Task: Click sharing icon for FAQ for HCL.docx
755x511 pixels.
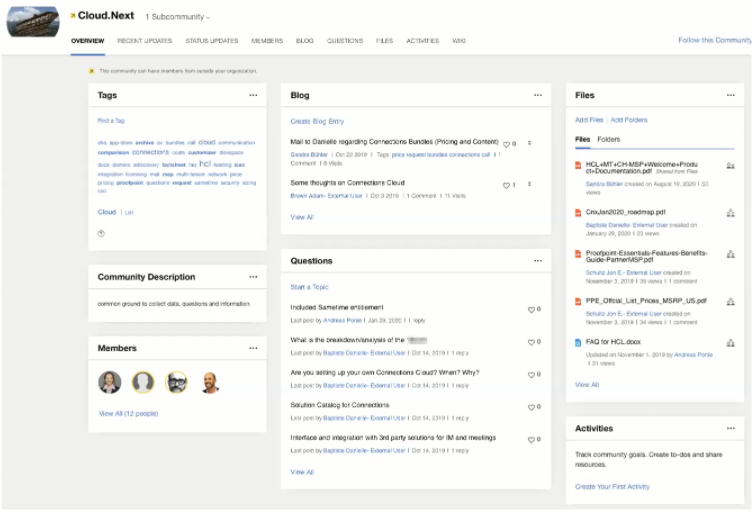Action: click(x=730, y=343)
